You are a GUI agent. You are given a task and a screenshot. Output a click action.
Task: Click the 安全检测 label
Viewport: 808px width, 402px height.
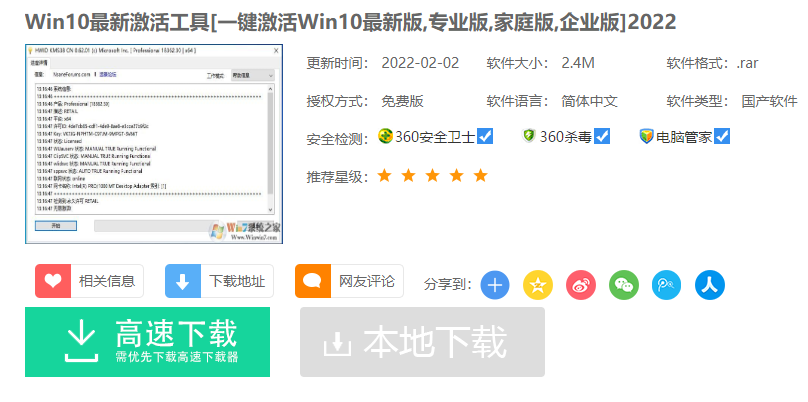338,139
